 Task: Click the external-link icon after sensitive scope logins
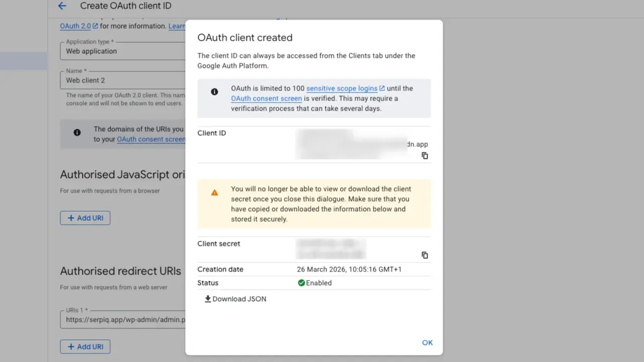(x=382, y=88)
